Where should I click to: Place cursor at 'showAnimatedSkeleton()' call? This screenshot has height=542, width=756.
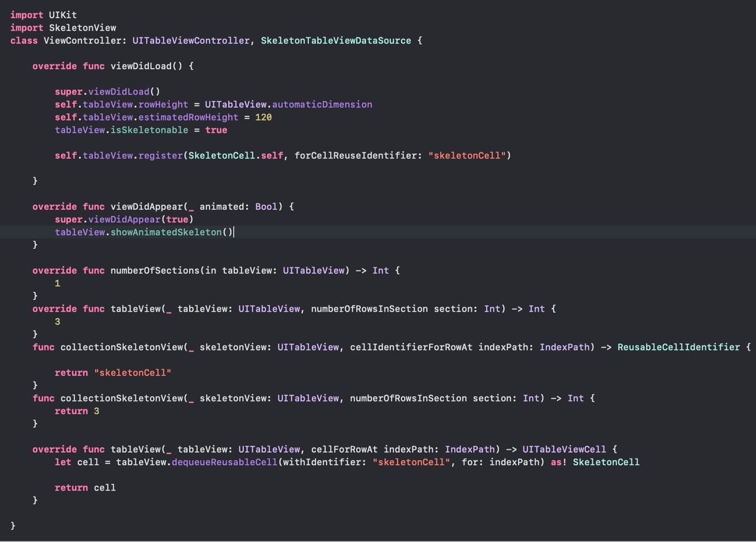point(172,232)
